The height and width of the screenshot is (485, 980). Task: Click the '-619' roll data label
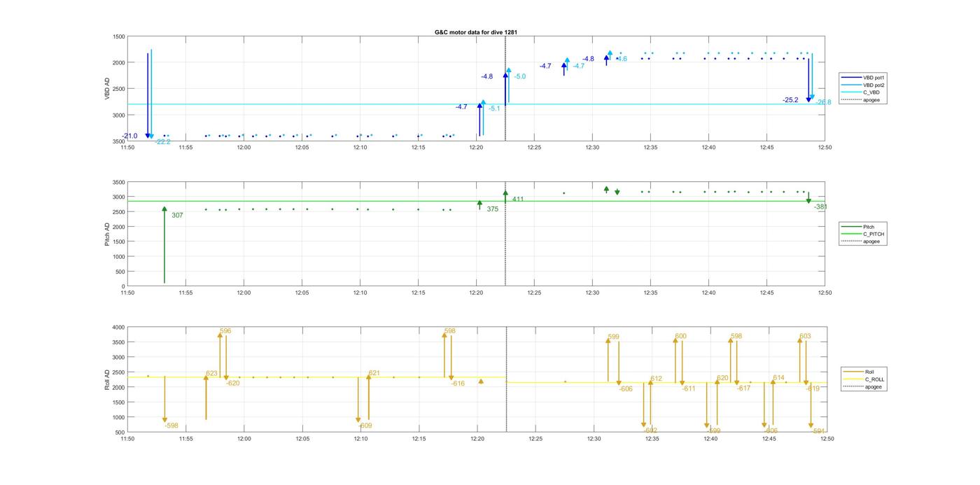[x=813, y=388]
